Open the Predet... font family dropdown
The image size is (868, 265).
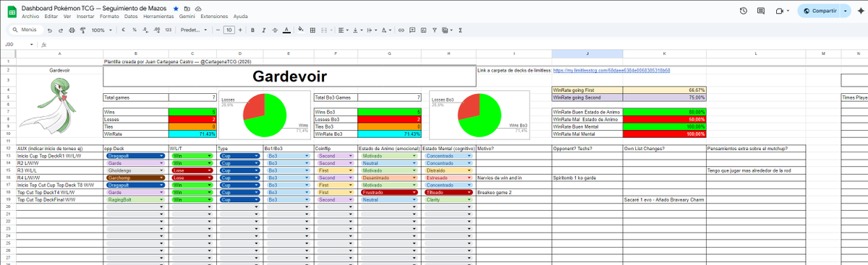tap(193, 30)
